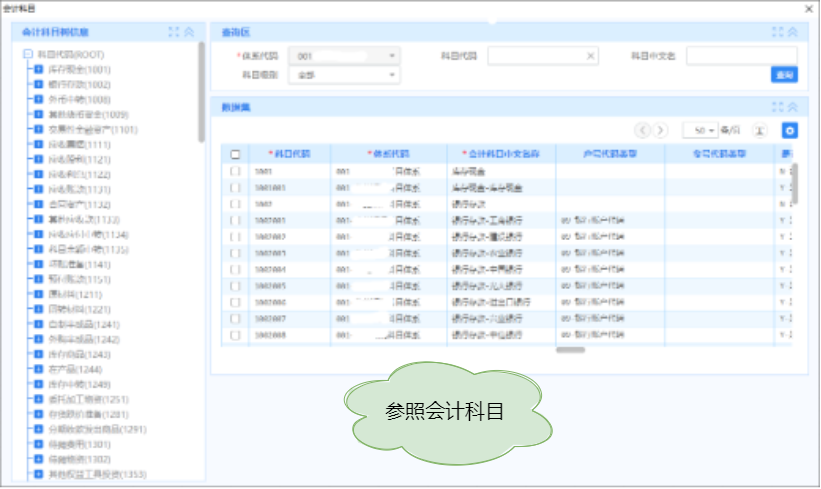Collapse the 科目代码(ROOT) tree node
The image size is (821, 489).
coord(28,55)
